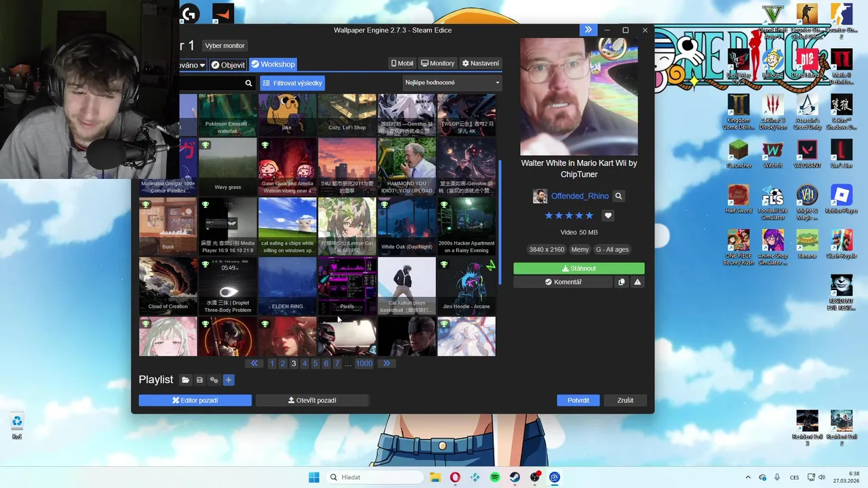Go to the next results page arrow

[387, 364]
